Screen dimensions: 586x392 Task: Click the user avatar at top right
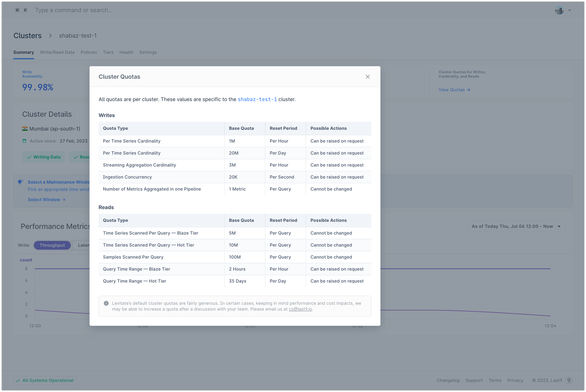559,10
